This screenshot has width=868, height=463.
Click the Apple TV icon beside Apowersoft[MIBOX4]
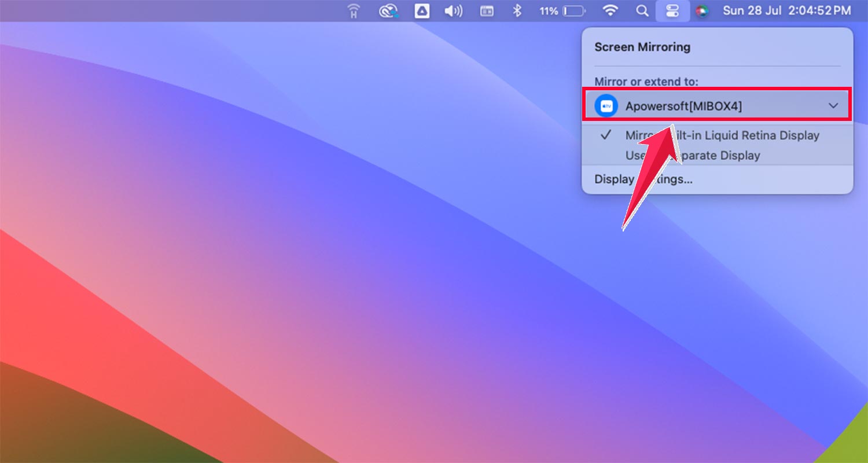tap(606, 106)
